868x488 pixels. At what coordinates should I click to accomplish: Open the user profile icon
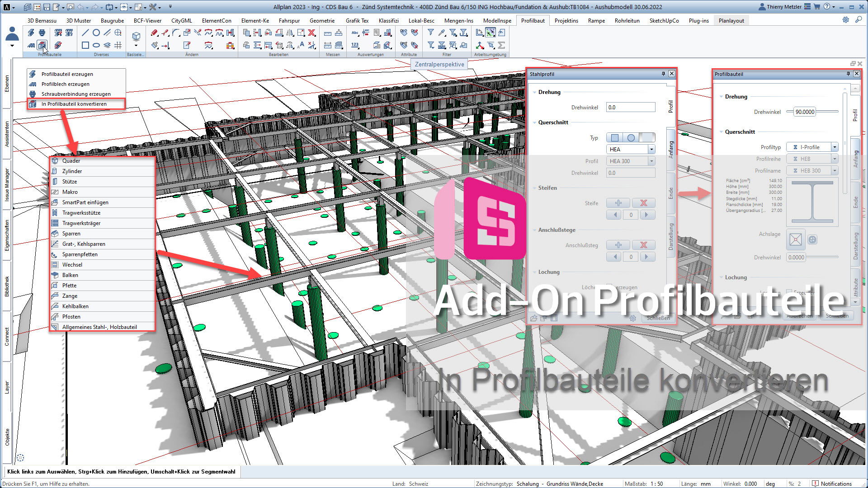click(12, 34)
